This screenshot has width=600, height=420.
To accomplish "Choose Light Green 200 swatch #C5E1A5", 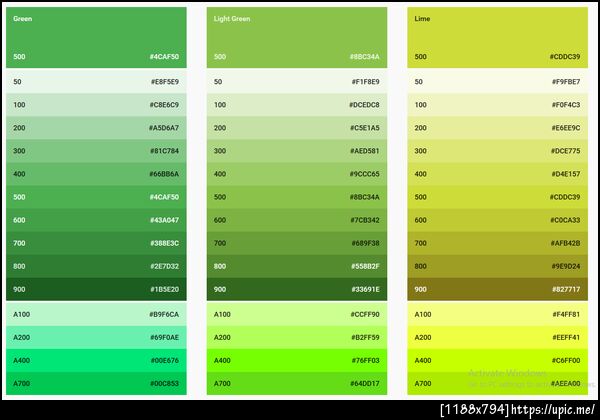I will (297, 128).
